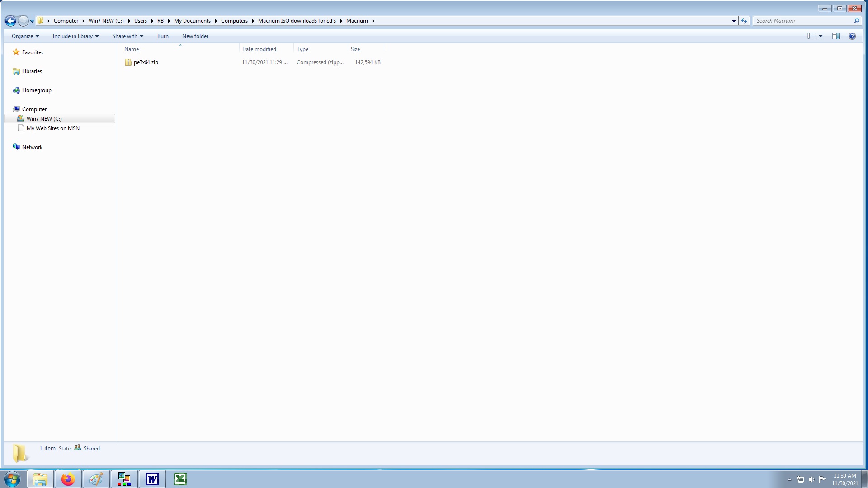The width and height of the screenshot is (868, 488).
Task: Open Share with menu
Action: 127,36
